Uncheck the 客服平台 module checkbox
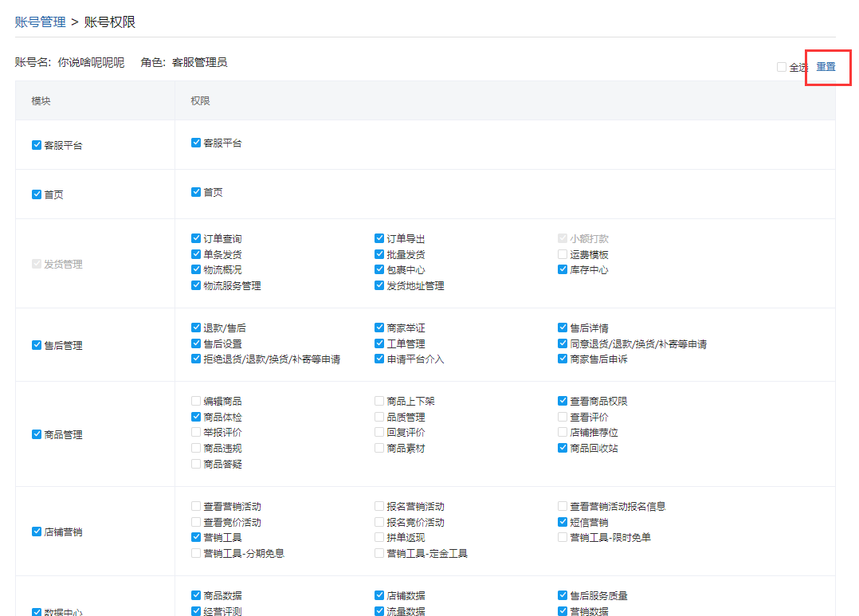 click(37, 145)
